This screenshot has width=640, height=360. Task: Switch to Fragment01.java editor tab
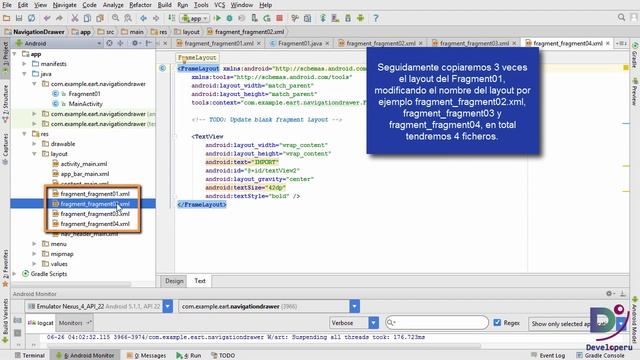pos(300,43)
